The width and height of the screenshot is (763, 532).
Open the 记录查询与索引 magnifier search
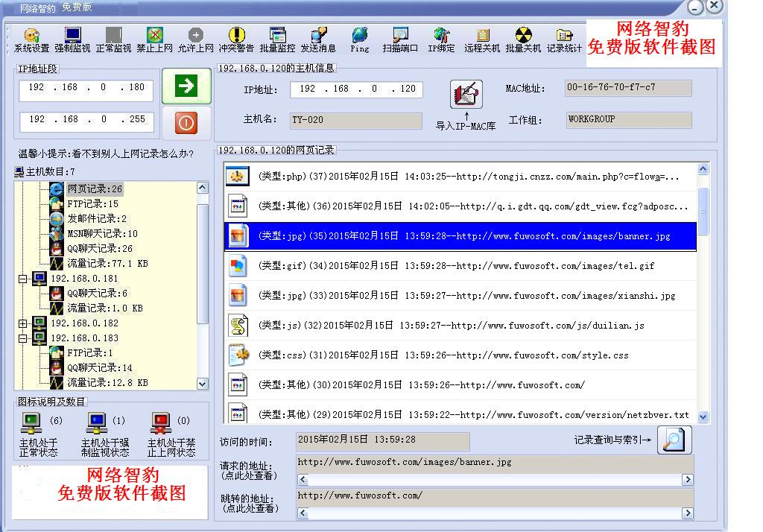click(674, 440)
